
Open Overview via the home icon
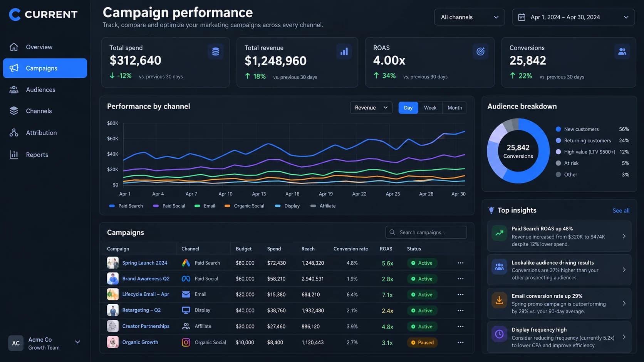pyautogui.click(x=14, y=47)
